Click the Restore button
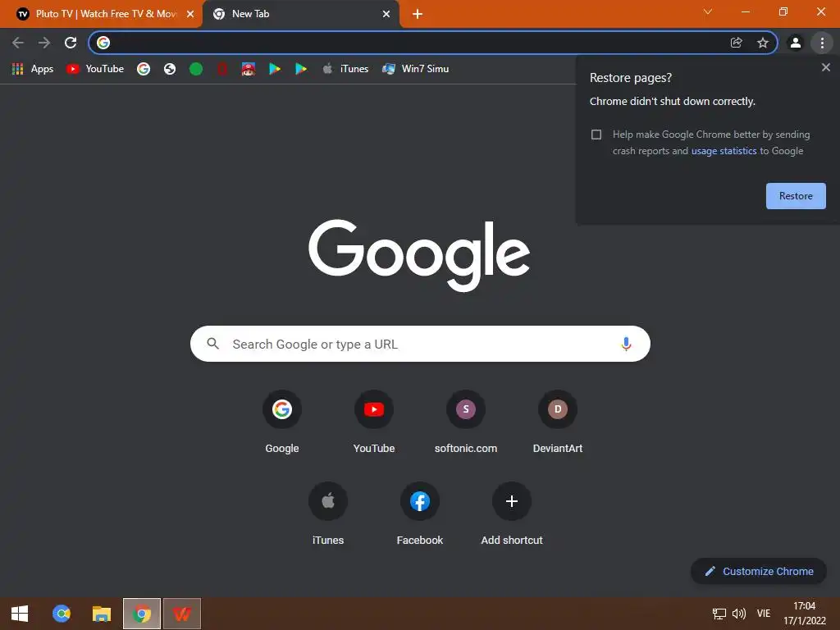The height and width of the screenshot is (630, 840). coord(796,196)
